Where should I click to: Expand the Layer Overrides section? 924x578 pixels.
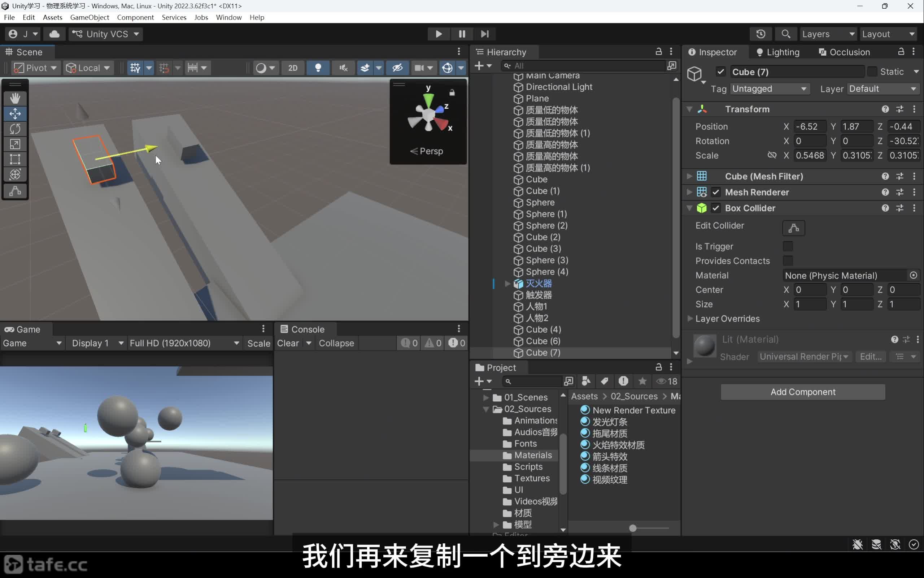pos(690,318)
